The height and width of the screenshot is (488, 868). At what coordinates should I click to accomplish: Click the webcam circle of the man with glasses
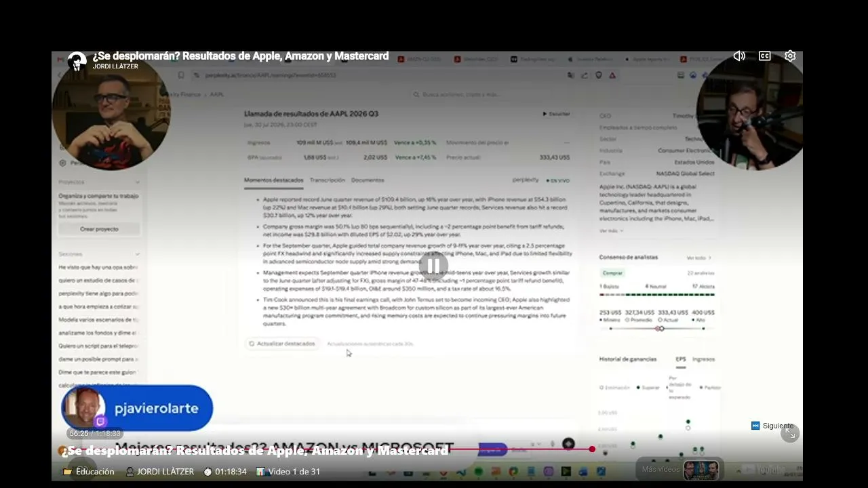pyautogui.click(x=111, y=110)
